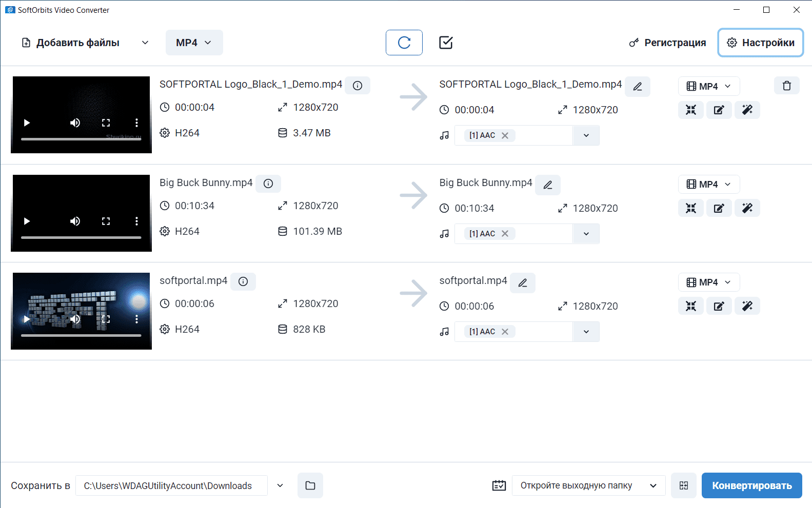Open info for Big Buck Bunny.mp4
This screenshot has width=812, height=508.
268,184
